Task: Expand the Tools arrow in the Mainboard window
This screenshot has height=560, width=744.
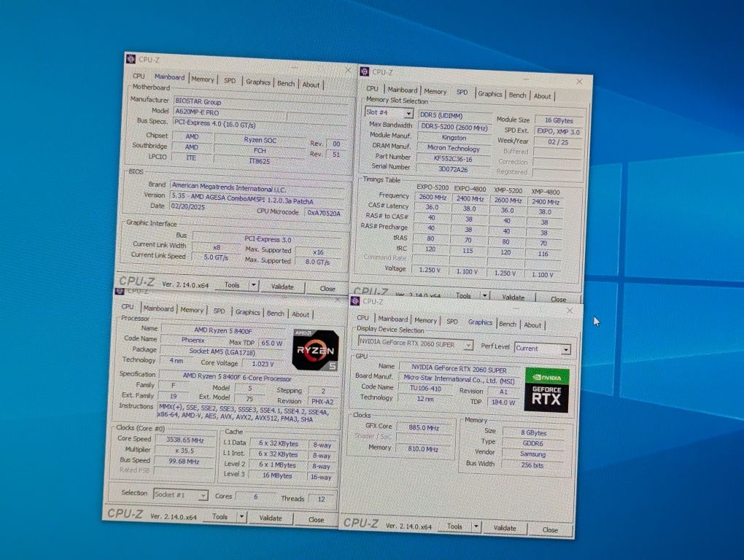Action: (x=253, y=285)
